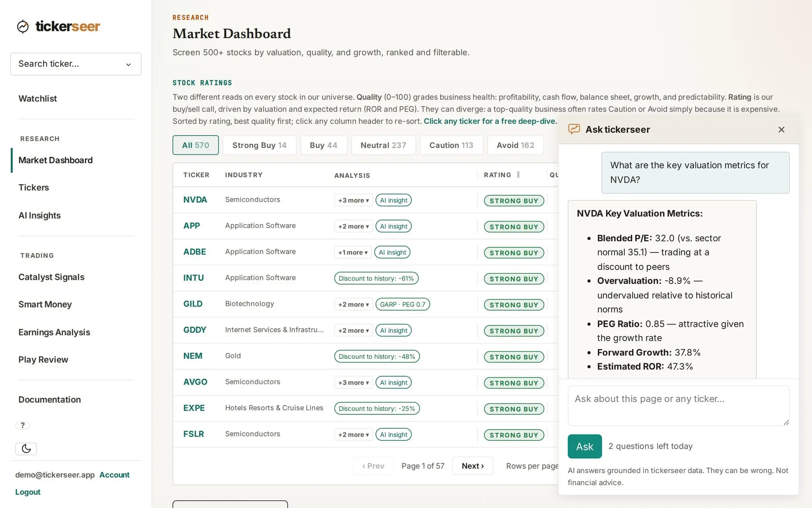The image size is (812, 508).
Task: Click EXPE's Discount to history -25% badge
Action: coord(377,408)
